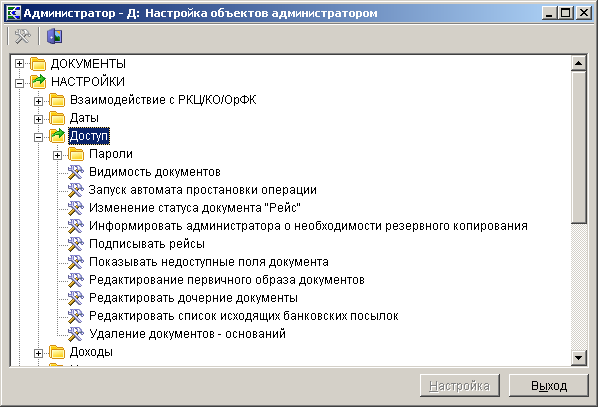Click the scrollbar down arrow

pos(579,358)
